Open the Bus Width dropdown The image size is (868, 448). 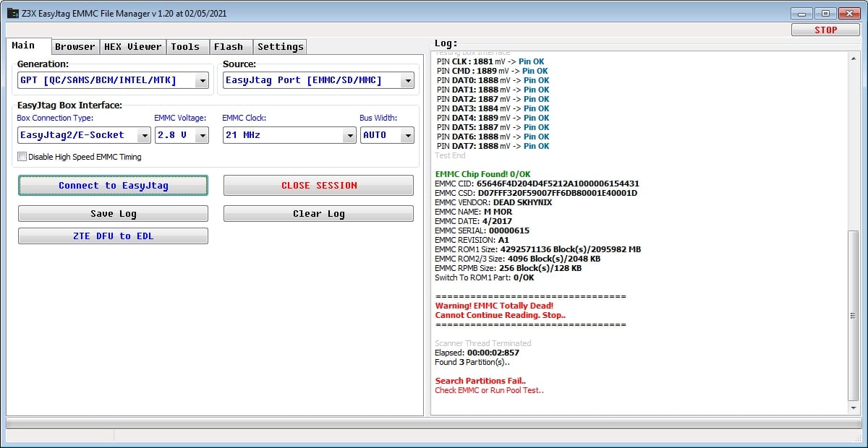point(407,135)
